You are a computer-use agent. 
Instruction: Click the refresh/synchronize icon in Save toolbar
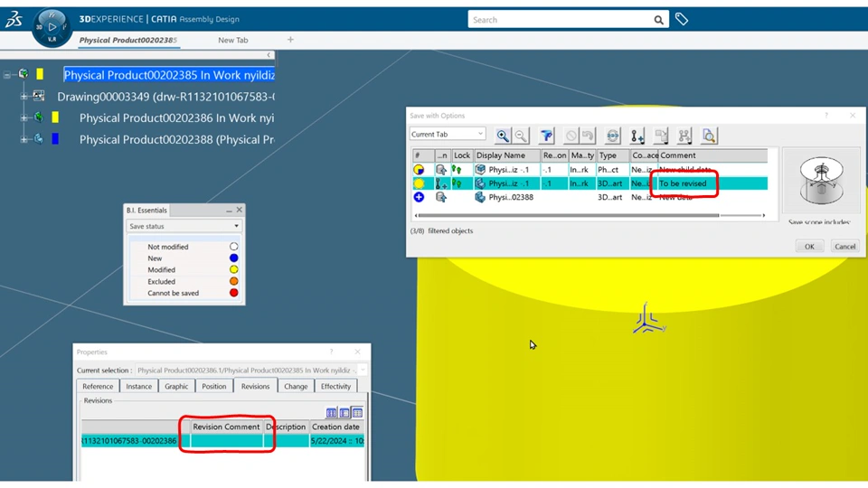pos(612,136)
